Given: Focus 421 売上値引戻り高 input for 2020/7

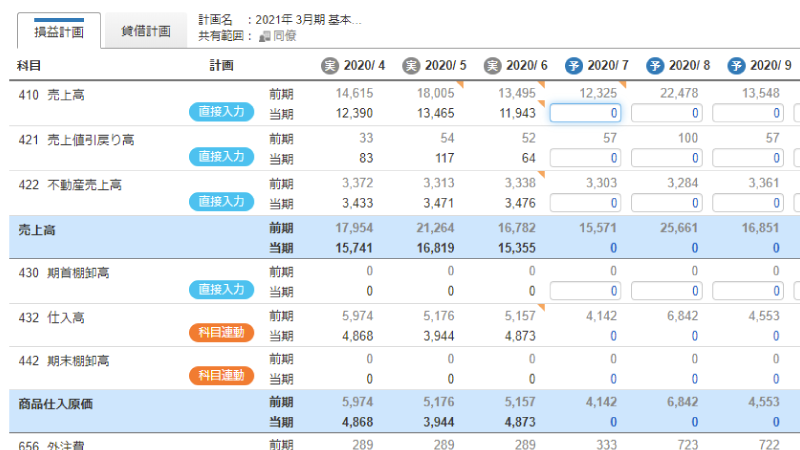Looking at the screenshot, I should pyautogui.click(x=585, y=158).
